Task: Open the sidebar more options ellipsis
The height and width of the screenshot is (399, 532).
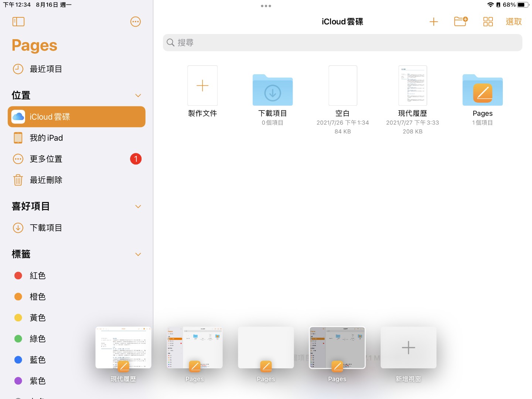Action: click(136, 22)
